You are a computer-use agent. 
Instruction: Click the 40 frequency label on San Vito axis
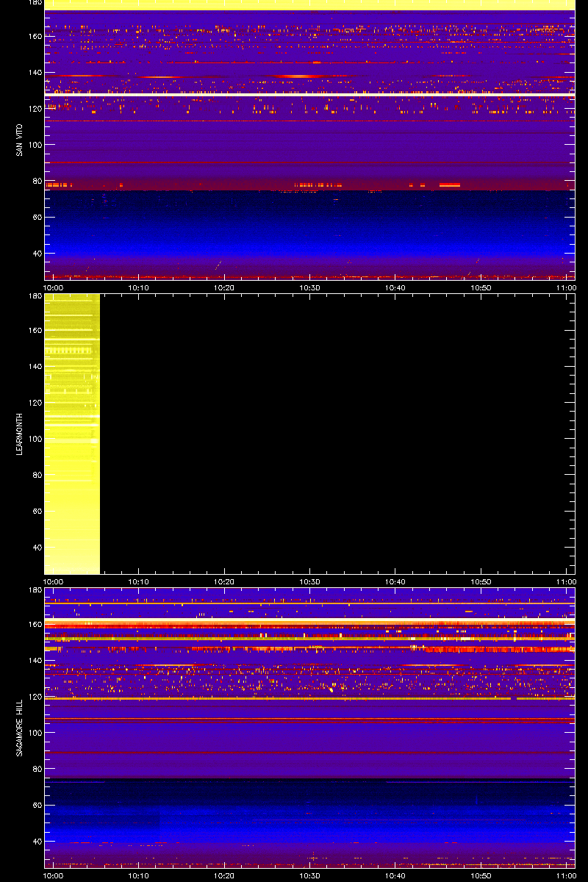pos(37,253)
